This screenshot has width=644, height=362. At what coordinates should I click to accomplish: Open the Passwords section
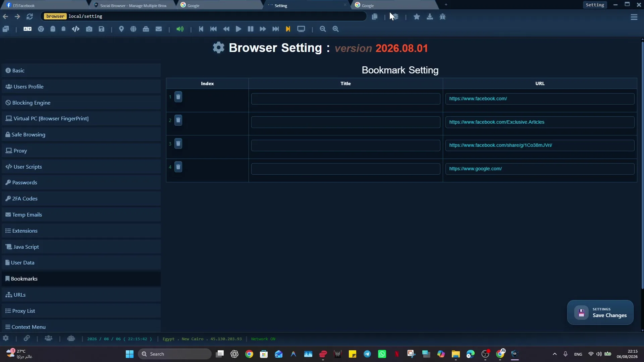(81, 183)
